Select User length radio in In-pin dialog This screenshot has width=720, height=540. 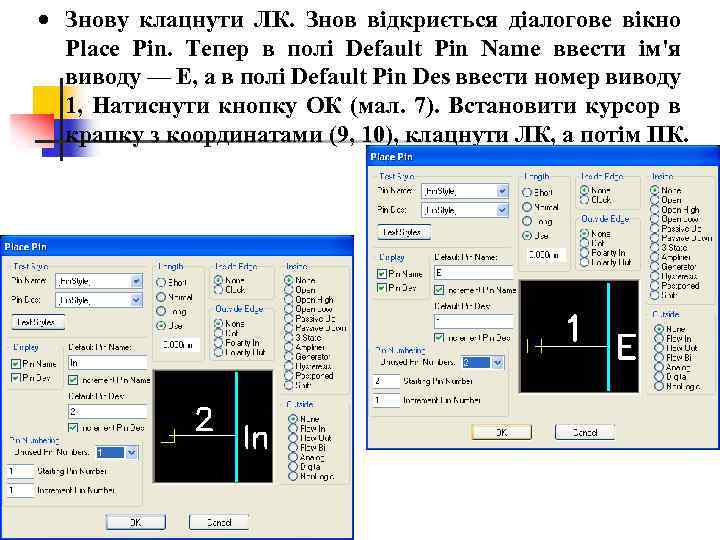(x=161, y=326)
